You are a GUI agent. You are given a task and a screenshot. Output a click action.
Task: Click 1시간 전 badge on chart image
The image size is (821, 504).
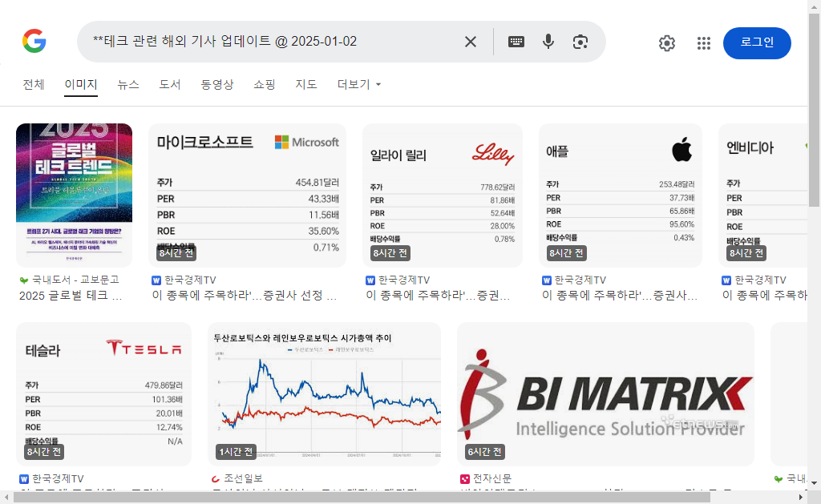236,452
